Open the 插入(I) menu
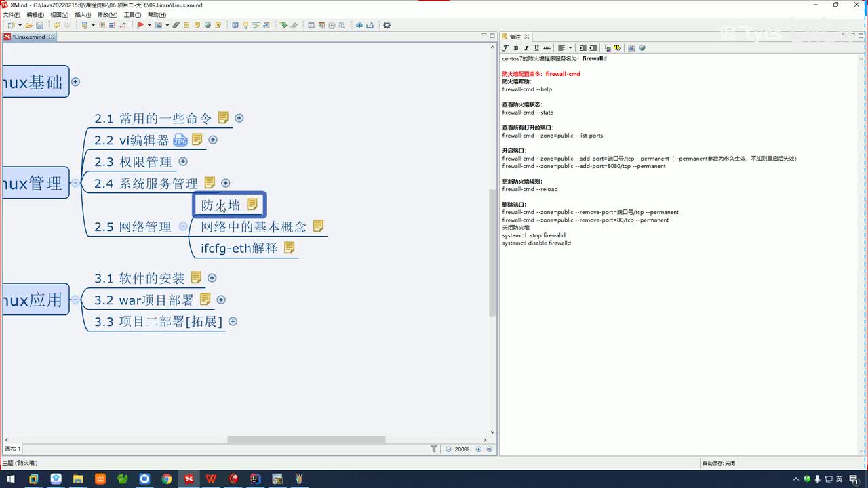The image size is (868, 488). tap(83, 14)
